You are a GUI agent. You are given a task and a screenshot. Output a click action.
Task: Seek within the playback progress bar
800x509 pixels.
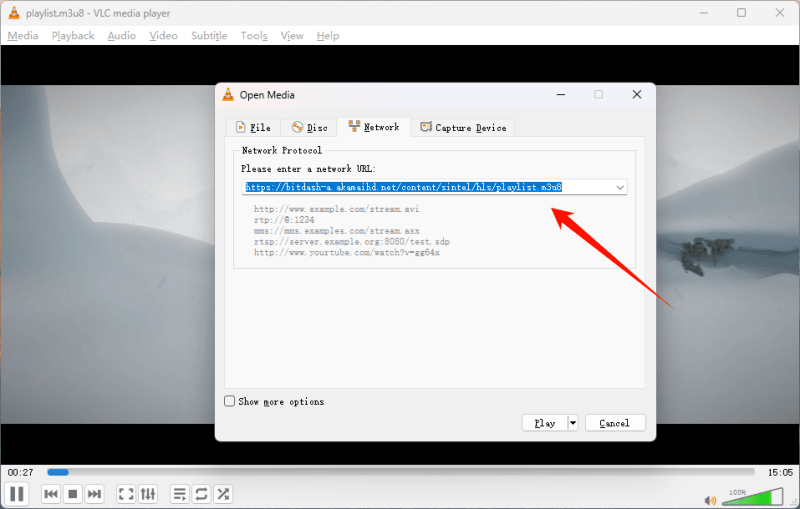pos(401,472)
